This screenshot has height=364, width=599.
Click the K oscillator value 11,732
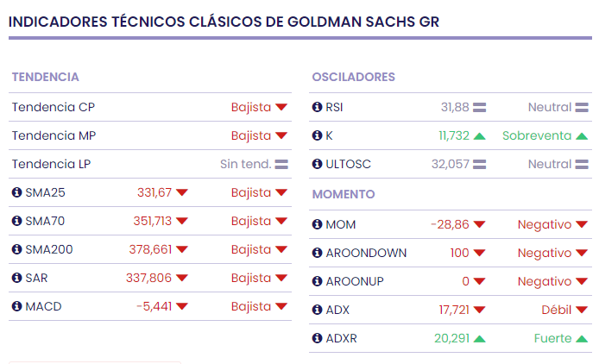[453, 135]
